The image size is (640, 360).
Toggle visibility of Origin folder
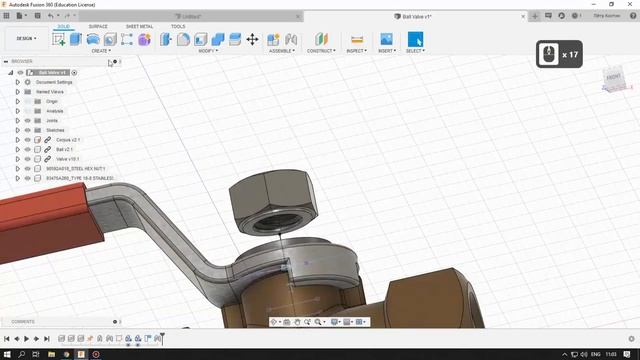tap(28, 101)
